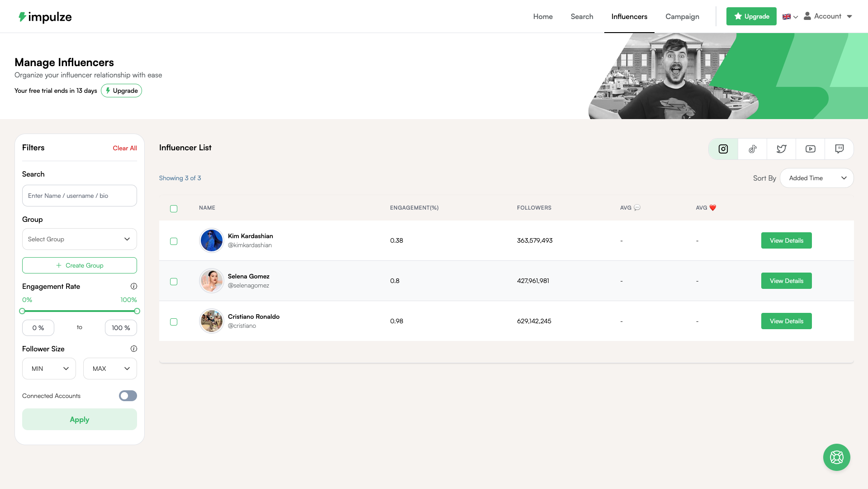868x489 pixels.
Task: Select the Twitch platform icon
Action: [x=839, y=149]
